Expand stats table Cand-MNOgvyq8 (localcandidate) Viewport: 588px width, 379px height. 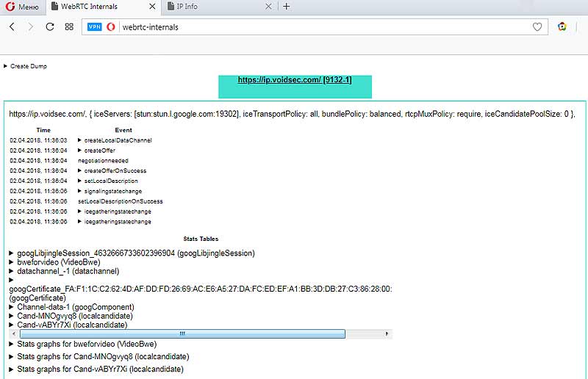[x=71, y=316]
